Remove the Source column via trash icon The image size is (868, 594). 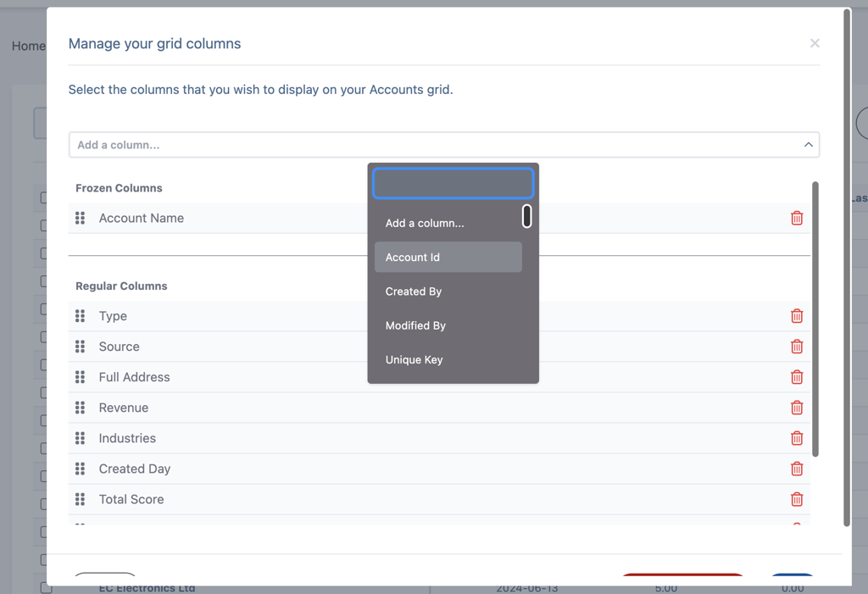coord(797,347)
